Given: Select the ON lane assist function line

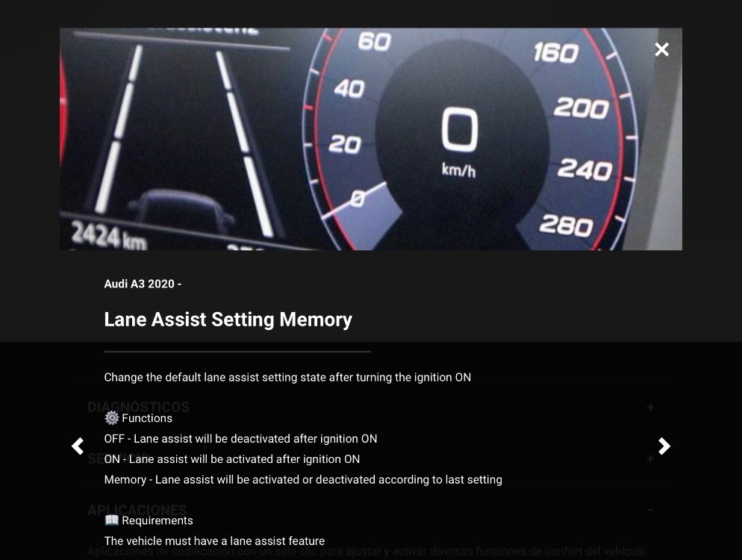Looking at the screenshot, I should 232,459.
